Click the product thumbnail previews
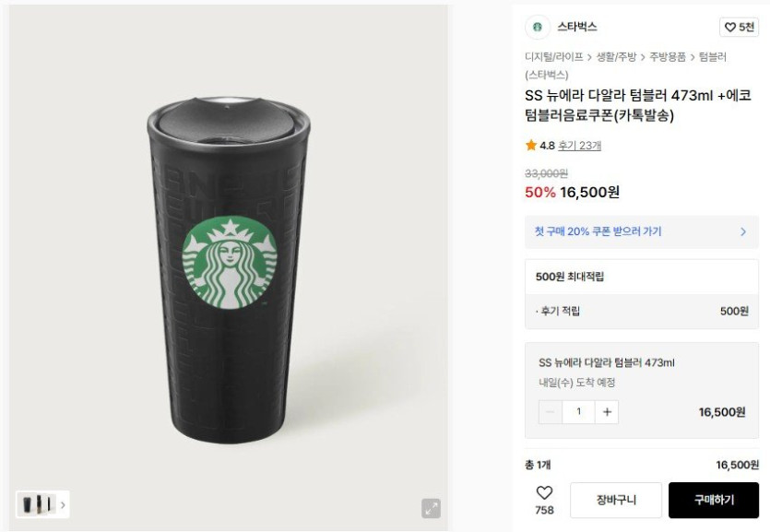 point(37,504)
